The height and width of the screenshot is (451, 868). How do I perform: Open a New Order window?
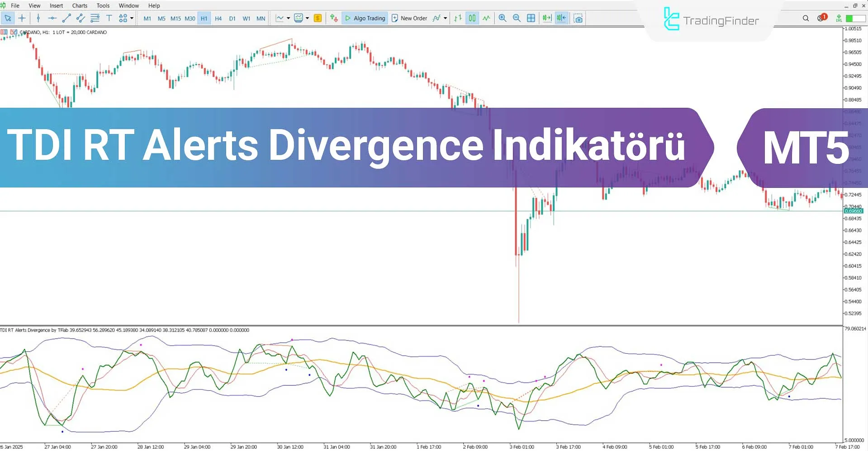[409, 18]
